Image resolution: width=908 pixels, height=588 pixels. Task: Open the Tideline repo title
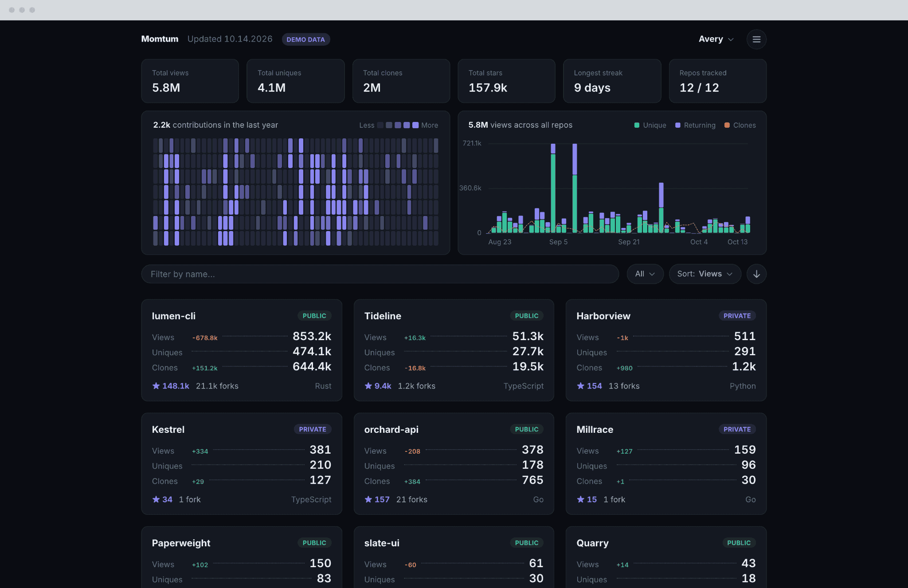(383, 316)
